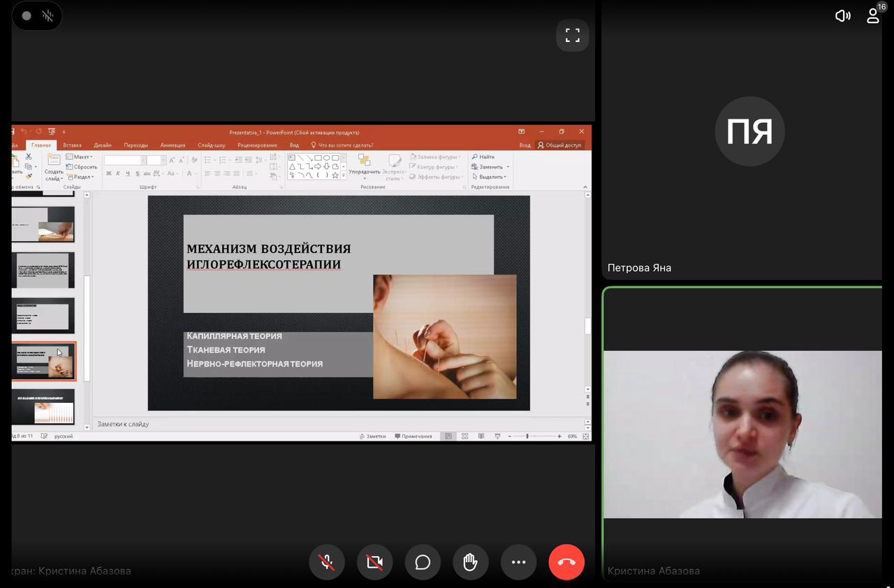This screenshot has width=894, height=588.
Task: Switch to the Вставка ribbon tab
Action: tap(72, 145)
